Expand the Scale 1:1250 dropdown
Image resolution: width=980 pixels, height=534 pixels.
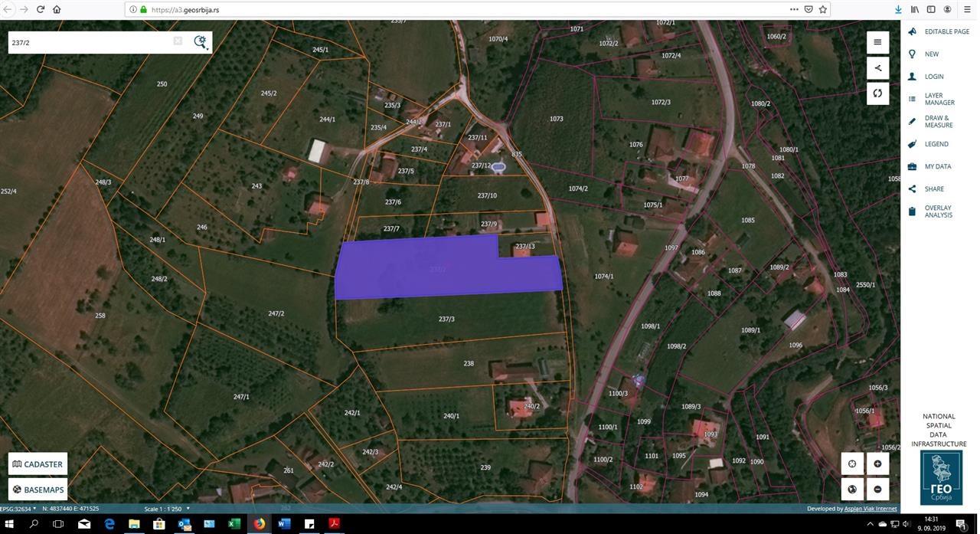(x=167, y=509)
